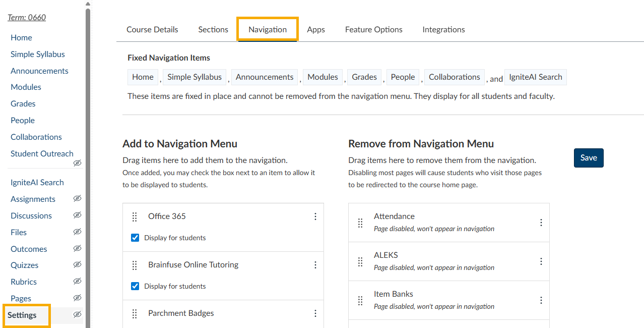Uncheck Display for students under Office 365

[135, 238]
